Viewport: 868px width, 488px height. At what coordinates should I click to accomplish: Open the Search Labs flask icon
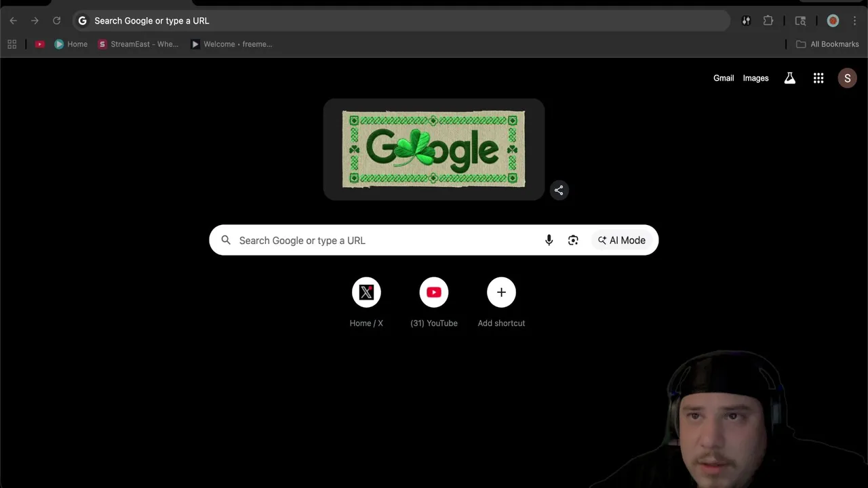[x=789, y=78]
